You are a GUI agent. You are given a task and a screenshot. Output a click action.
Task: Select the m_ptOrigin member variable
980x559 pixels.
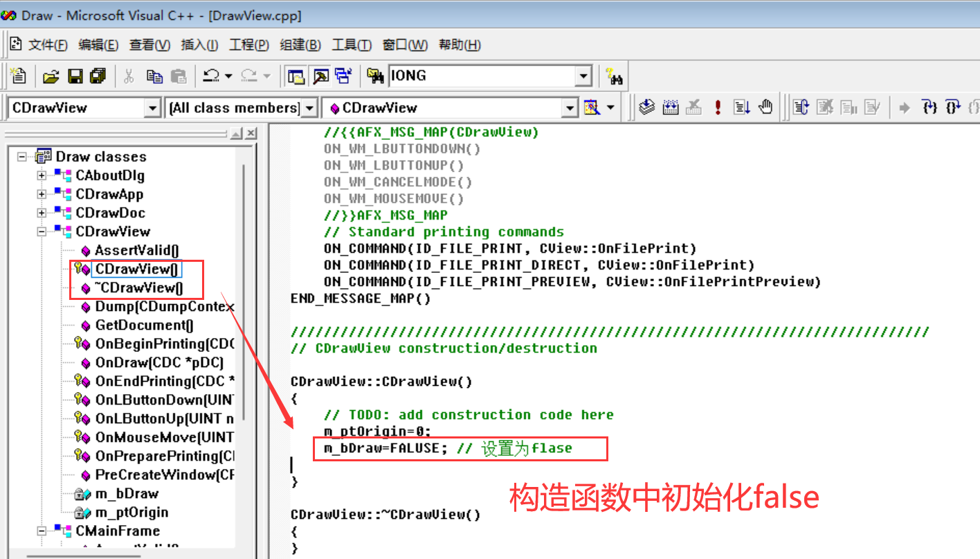(x=131, y=512)
